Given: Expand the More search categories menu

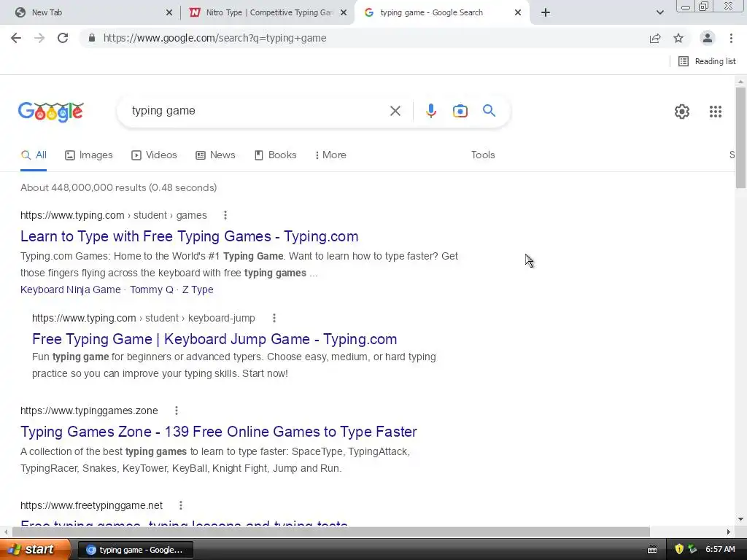Looking at the screenshot, I should click(x=330, y=155).
